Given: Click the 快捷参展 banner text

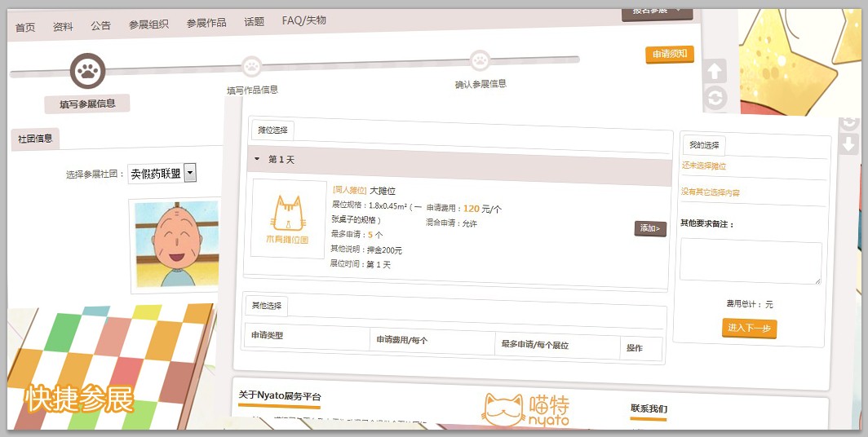Looking at the screenshot, I should (x=78, y=399).
